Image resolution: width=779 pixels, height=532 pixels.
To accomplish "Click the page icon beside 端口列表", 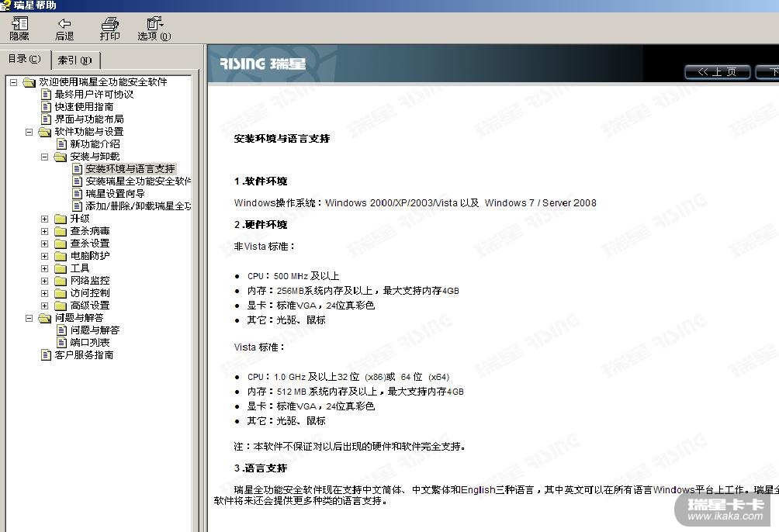I will 61,343.
